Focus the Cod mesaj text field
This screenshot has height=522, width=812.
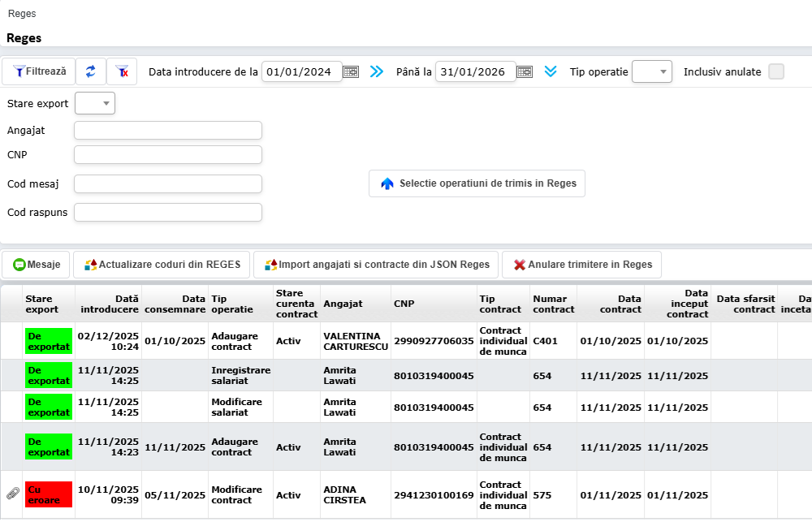pos(168,183)
